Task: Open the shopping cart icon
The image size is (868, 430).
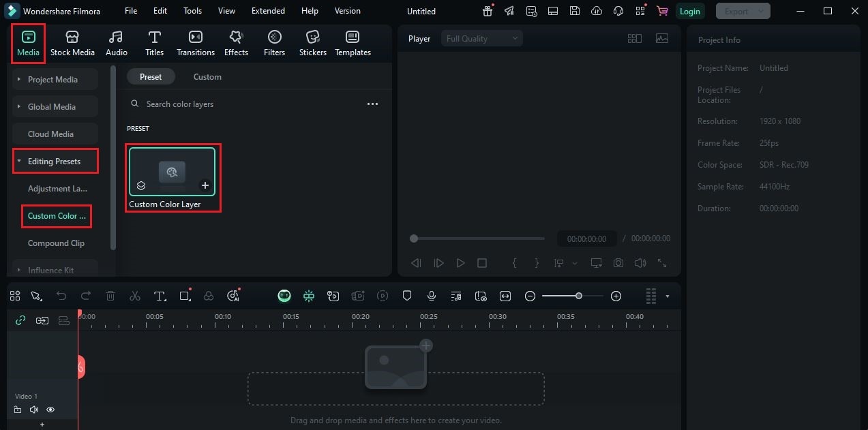Action: click(661, 11)
